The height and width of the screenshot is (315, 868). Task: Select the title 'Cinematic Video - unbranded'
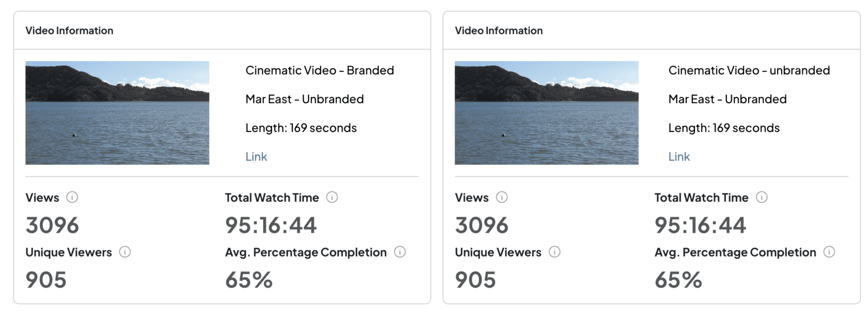click(x=749, y=70)
